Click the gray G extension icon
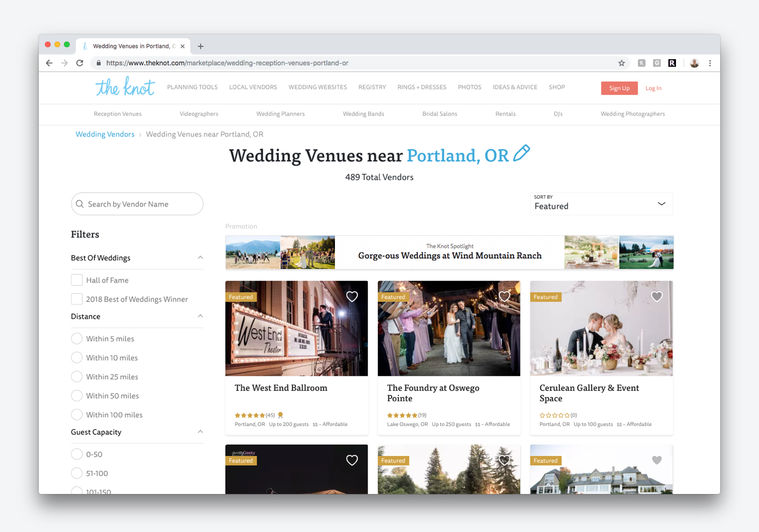 (657, 63)
